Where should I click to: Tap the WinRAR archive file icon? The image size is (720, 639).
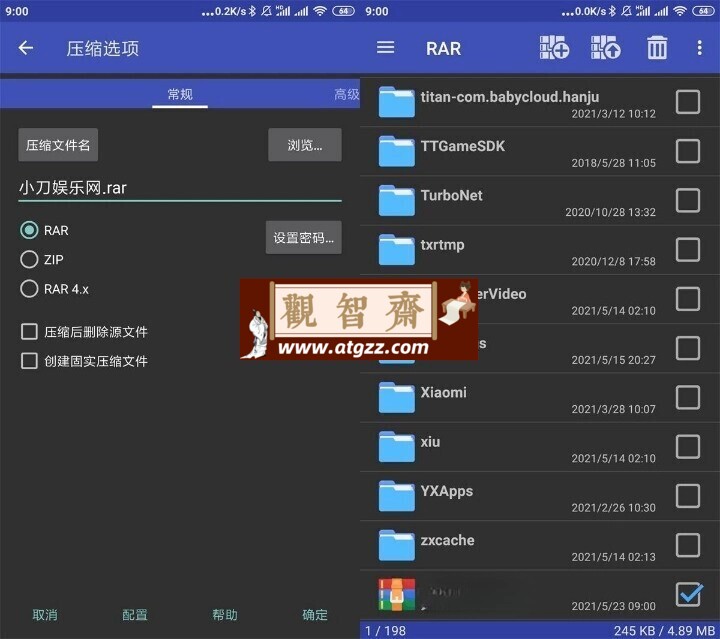pyautogui.click(x=397, y=594)
